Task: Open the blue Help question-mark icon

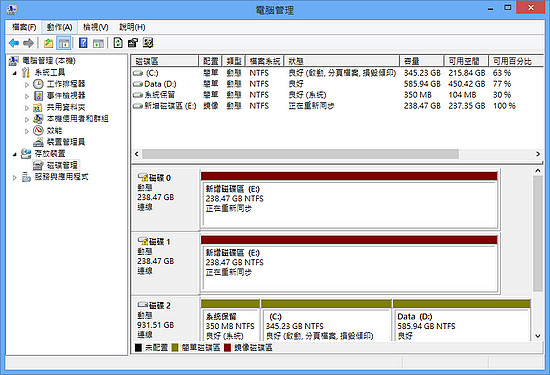Action: [x=83, y=43]
